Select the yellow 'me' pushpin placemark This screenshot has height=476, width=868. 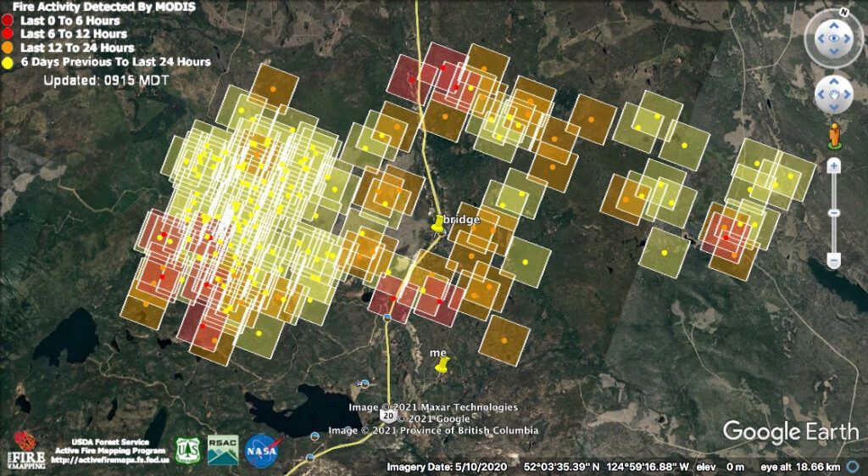coord(441,365)
